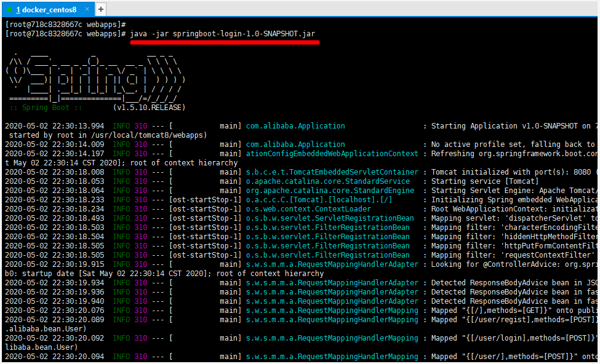Click 'Tomcat initialized with port(s): 8080' message
The image size is (600, 364).
pos(511,172)
